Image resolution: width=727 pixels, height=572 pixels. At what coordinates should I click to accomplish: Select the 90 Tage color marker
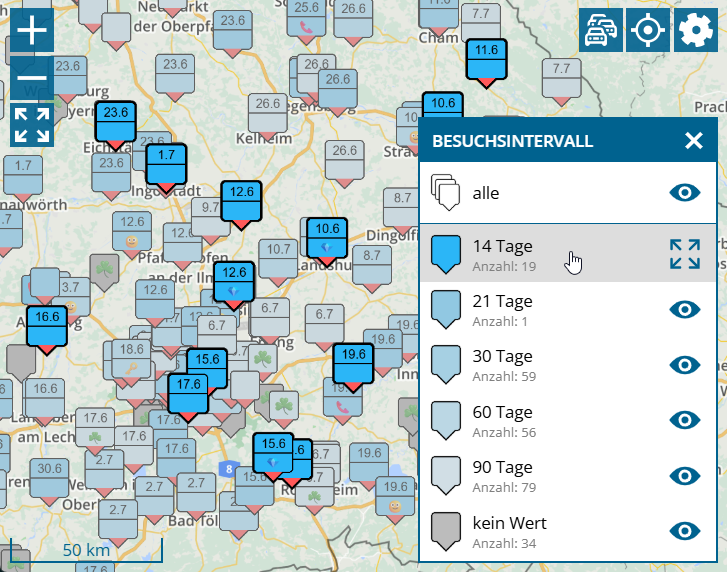446,476
